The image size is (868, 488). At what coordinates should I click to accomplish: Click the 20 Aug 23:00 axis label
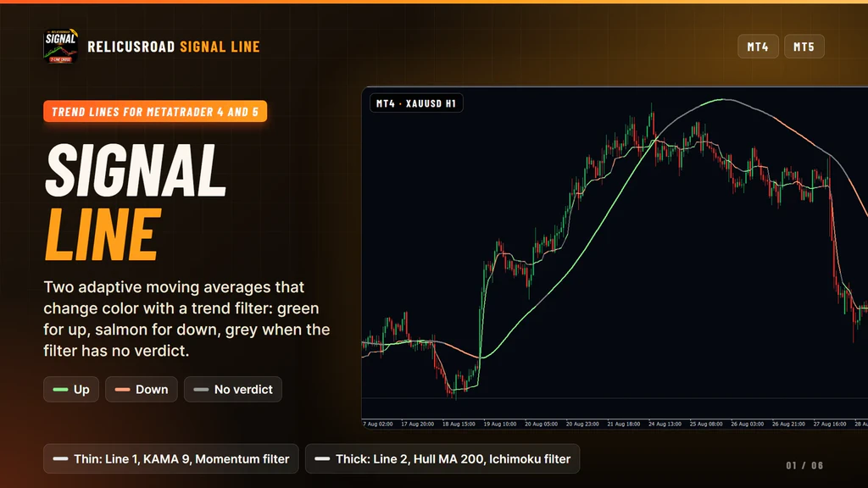pos(582,424)
